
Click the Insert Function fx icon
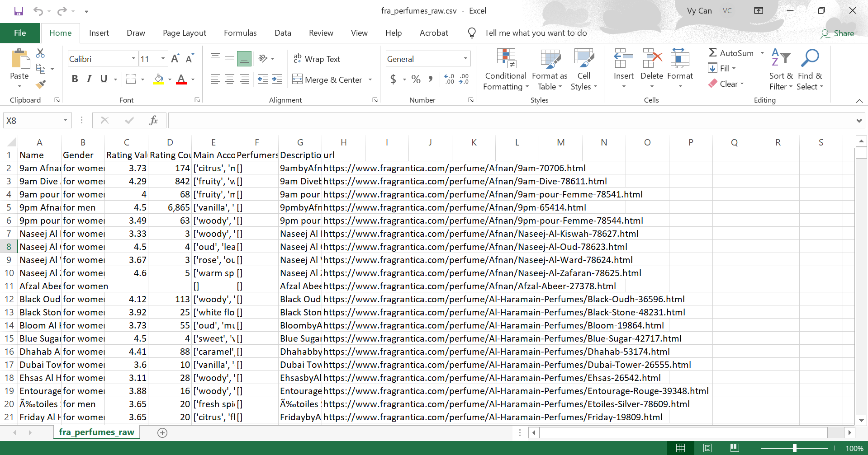coord(153,120)
